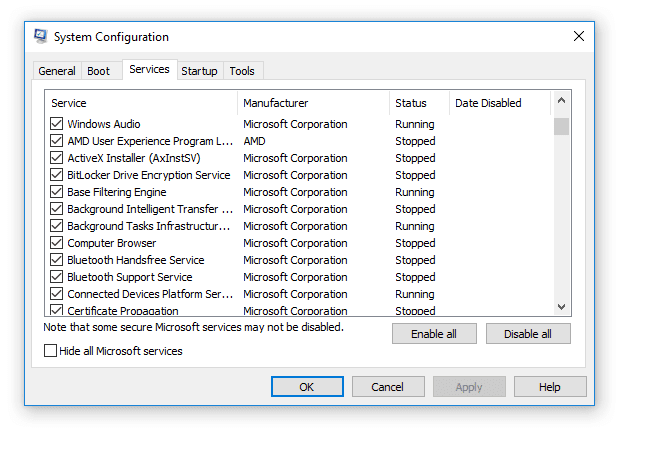Uncheck AMD User Experience Program service
This screenshot has height=452, width=656.
[x=56, y=141]
